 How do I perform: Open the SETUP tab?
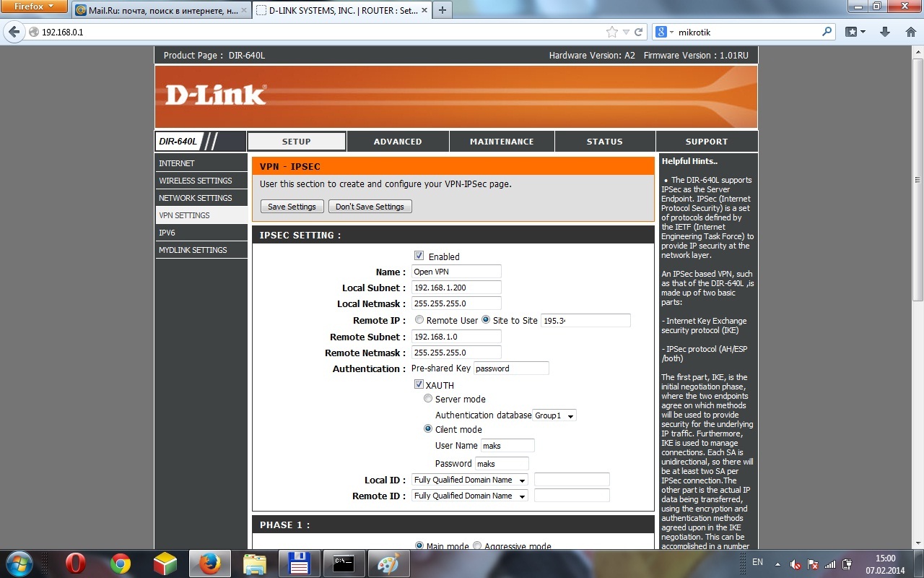click(x=297, y=142)
